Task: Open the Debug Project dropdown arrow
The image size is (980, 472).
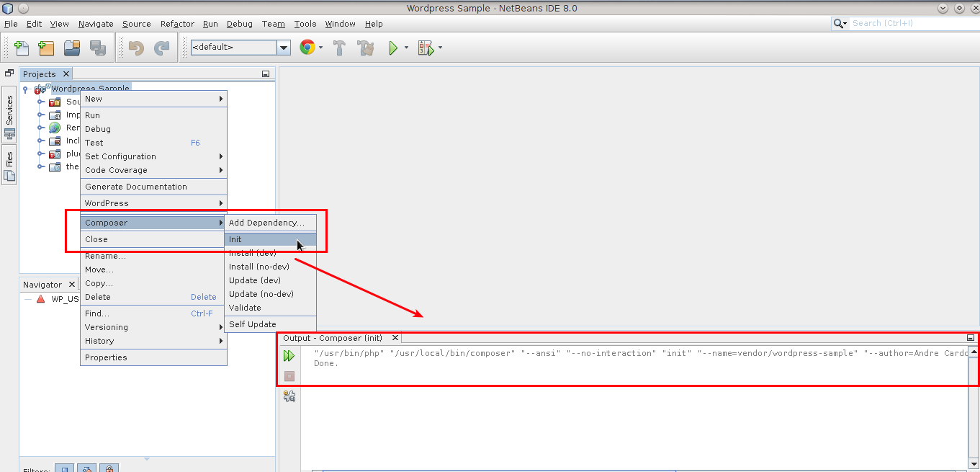Action: click(x=440, y=48)
